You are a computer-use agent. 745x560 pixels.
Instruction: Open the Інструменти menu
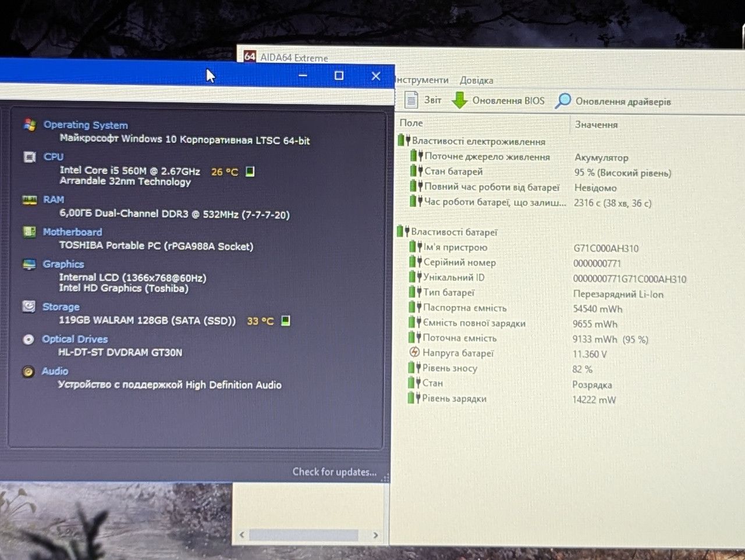point(422,80)
